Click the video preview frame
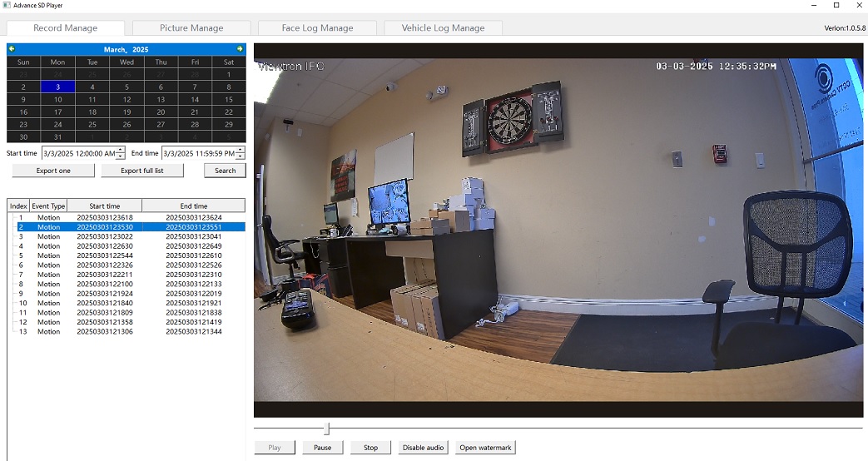 558,230
